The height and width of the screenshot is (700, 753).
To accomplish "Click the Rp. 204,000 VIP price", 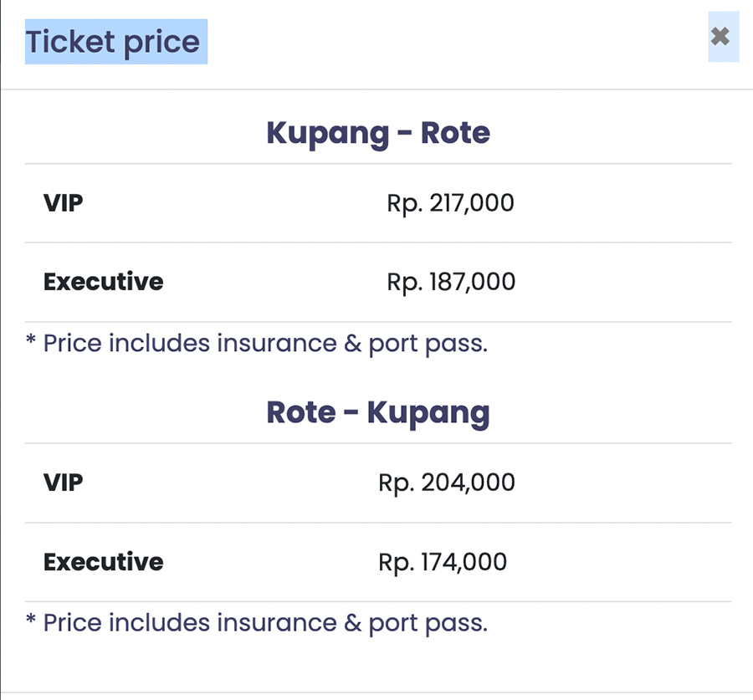I will [447, 483].
